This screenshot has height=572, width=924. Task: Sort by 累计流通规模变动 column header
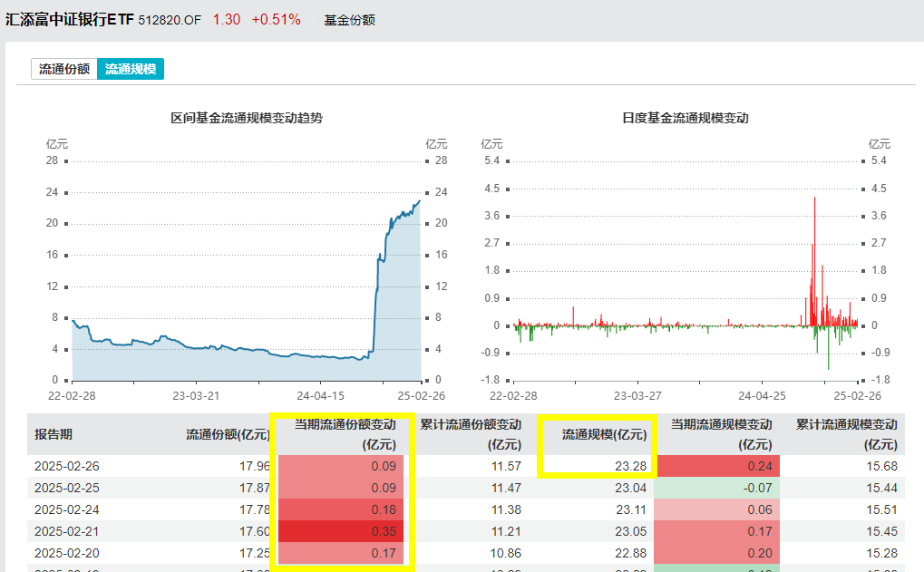pos(847,434)
